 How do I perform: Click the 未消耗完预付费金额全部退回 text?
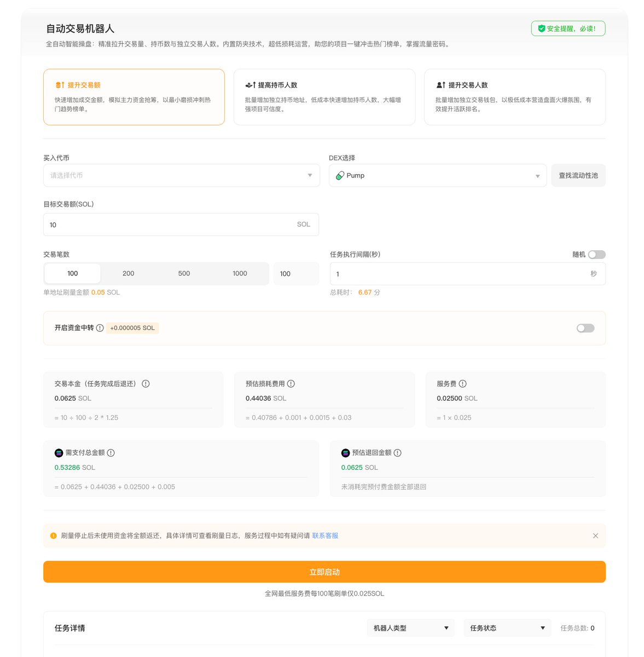[384, 487]
